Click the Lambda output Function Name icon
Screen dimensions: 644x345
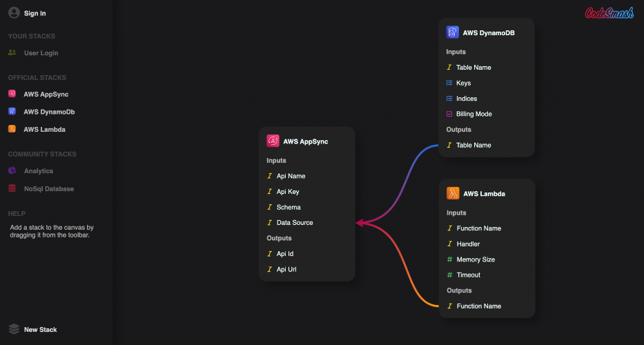pyautogui.click(x=450, y=306)
